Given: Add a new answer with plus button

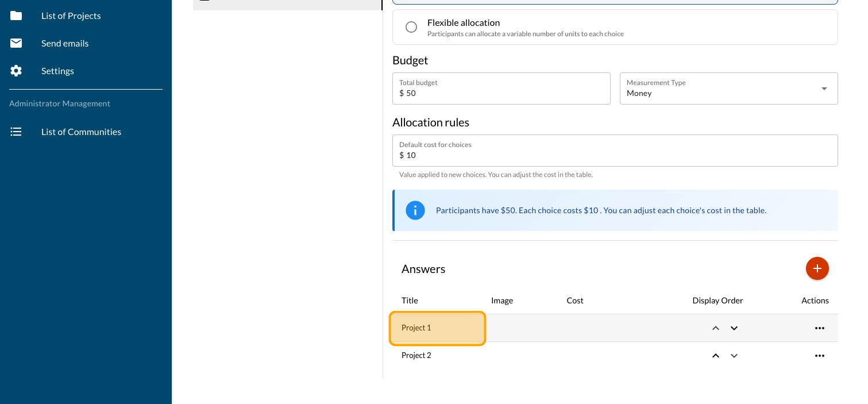Looking at the screenshot, I should click(817, 268).
